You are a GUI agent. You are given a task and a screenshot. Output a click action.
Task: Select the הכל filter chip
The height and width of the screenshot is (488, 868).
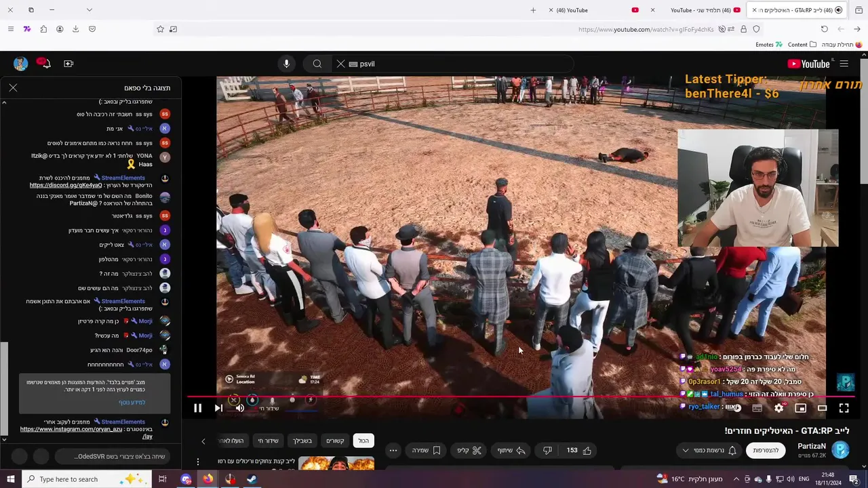[x=363, y=441]
